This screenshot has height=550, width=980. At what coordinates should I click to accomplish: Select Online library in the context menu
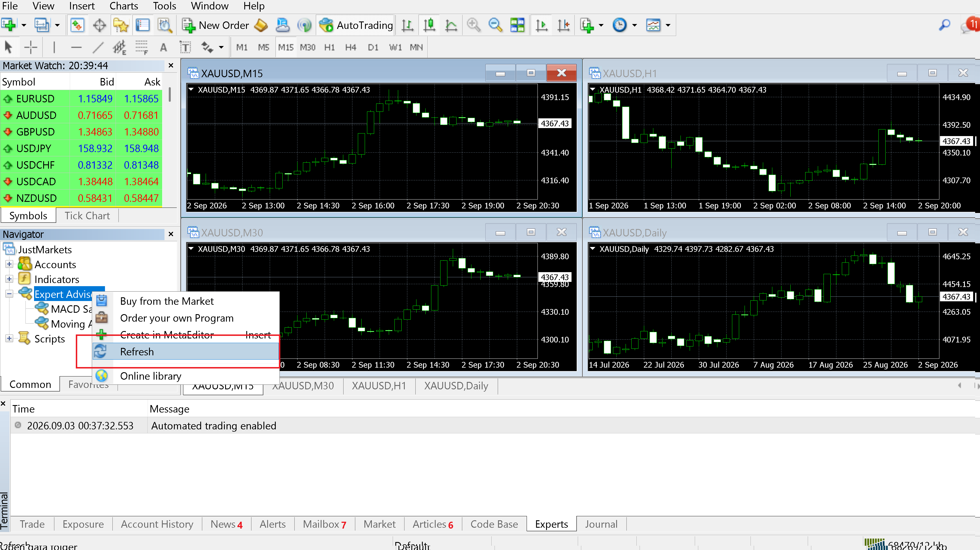(x=186, y=376)
